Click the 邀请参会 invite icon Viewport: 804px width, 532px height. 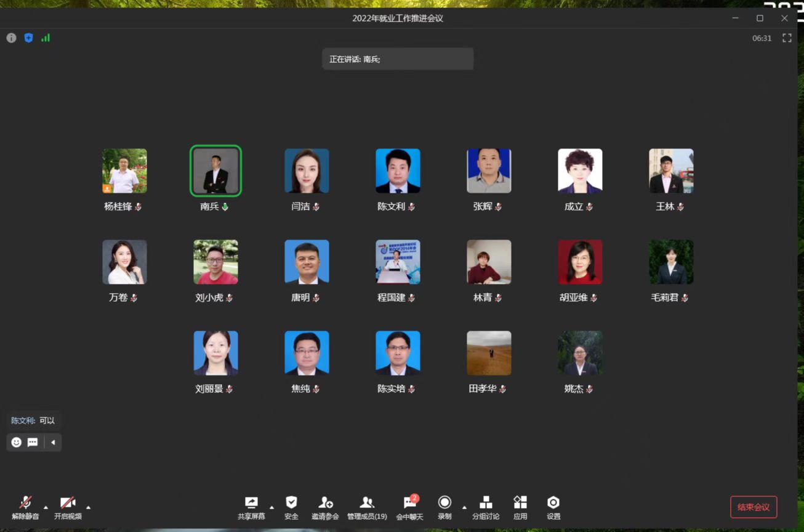click(x=325, y=507)
